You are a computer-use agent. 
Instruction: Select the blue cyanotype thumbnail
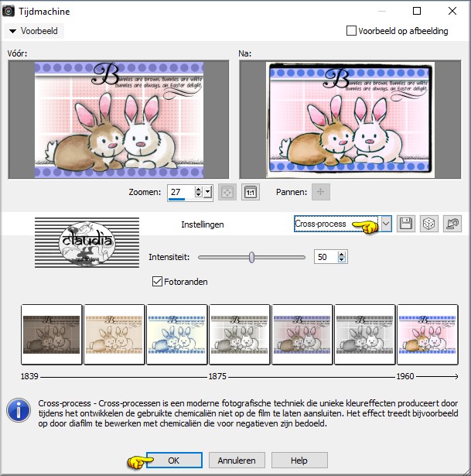177,334
